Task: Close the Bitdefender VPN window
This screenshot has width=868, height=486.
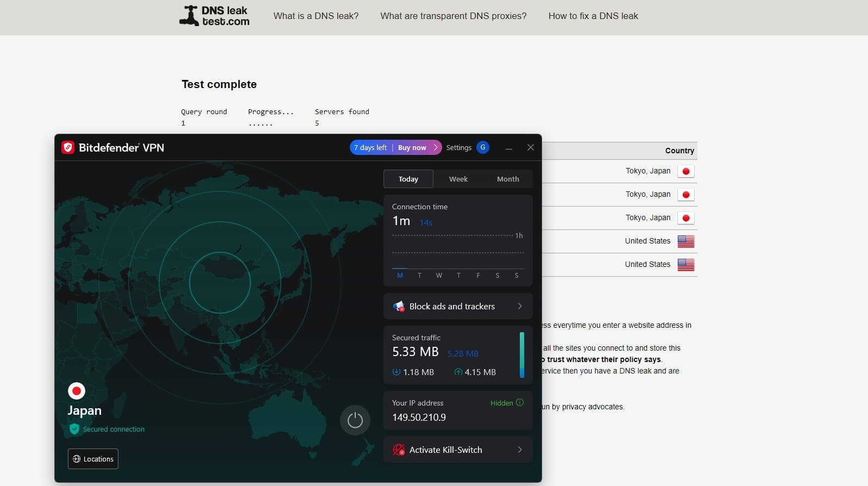Action: tap(531, 147)
